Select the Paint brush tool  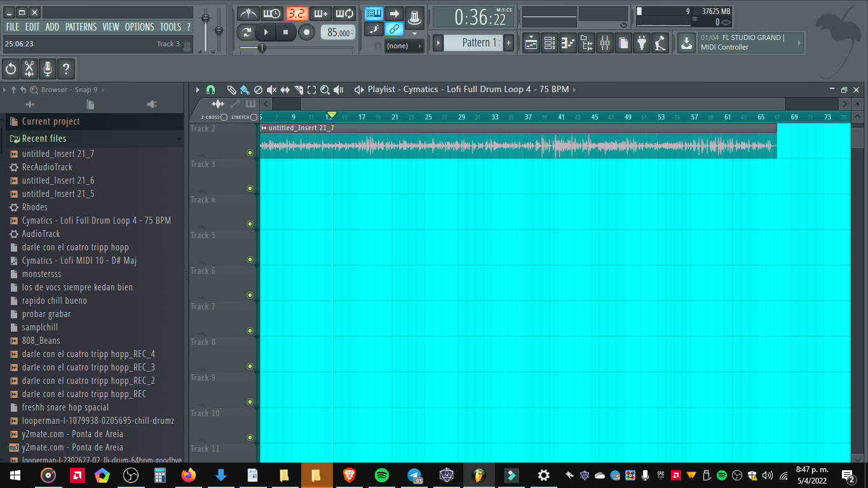[x=245, y=90]
